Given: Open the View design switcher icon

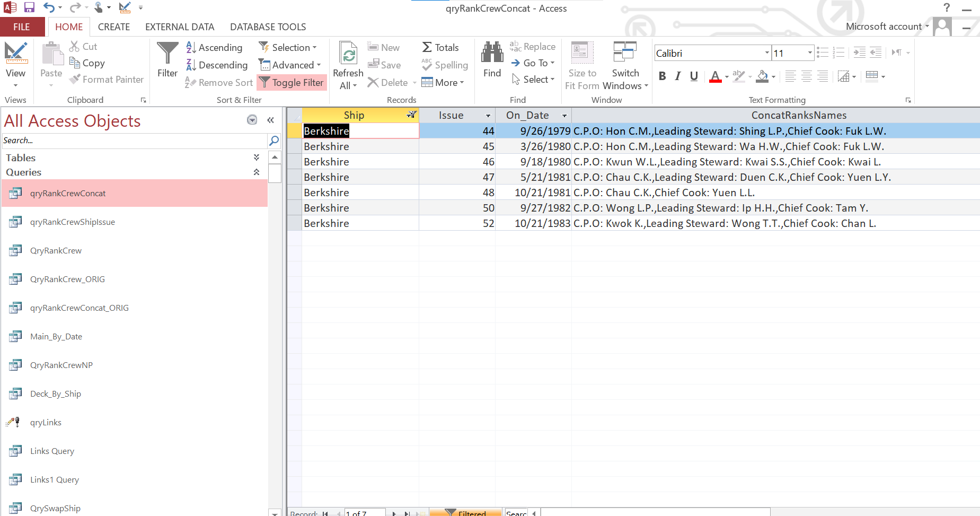Looking at the screenshot, I should (x=16, y=53).
